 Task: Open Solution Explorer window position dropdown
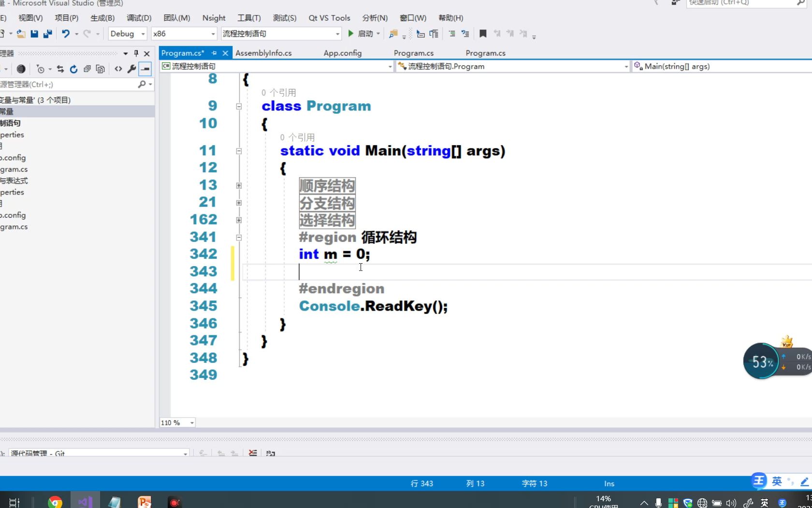(x=126, y=53)
